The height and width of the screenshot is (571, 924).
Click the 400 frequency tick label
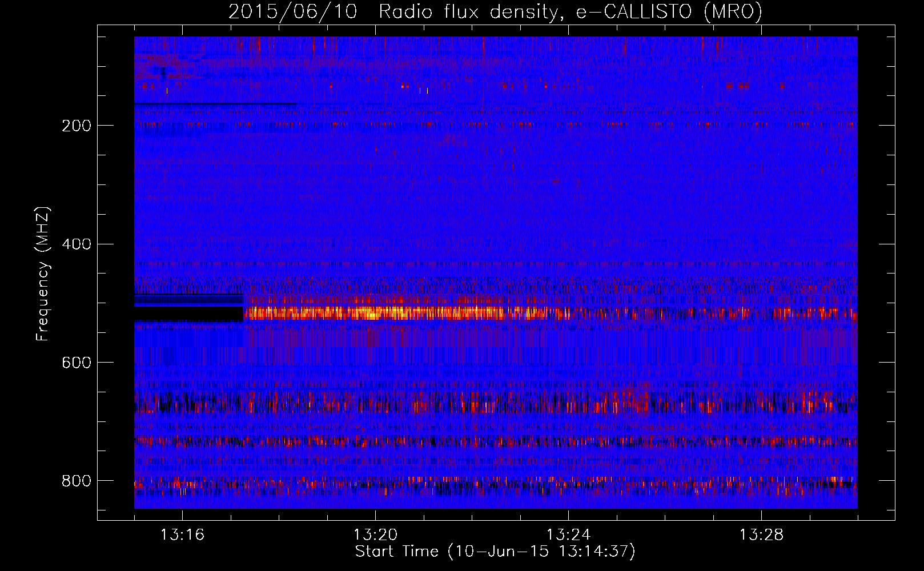(77, 244)
